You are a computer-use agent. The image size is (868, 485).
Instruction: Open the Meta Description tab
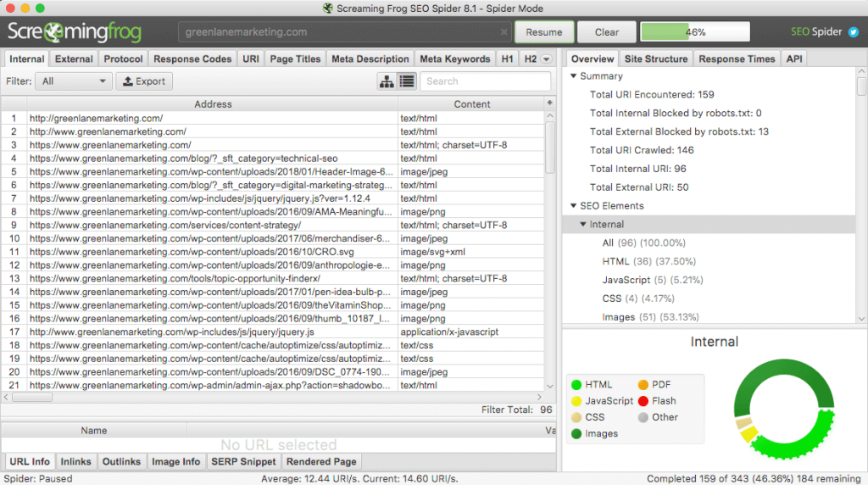click(x=370, y=59)
